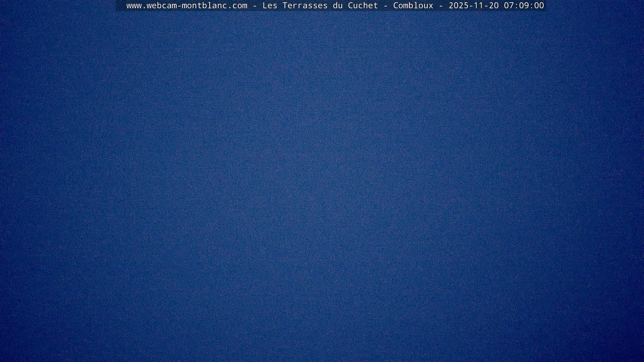Viewport: 644px width, 362px height.
Task: Click the dash before the date
Action: (x=441, y=6)
